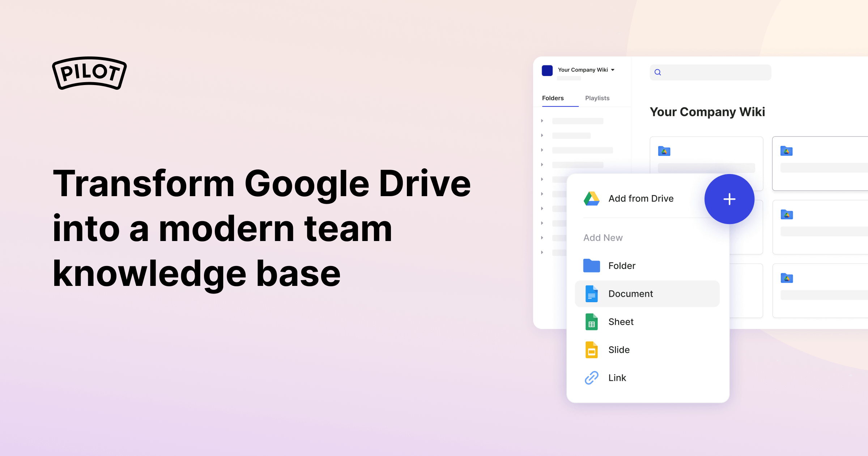Click Drive folder icon in bottom-right card
Viewport: 868px width, 456px height.
tap(787, 278)
